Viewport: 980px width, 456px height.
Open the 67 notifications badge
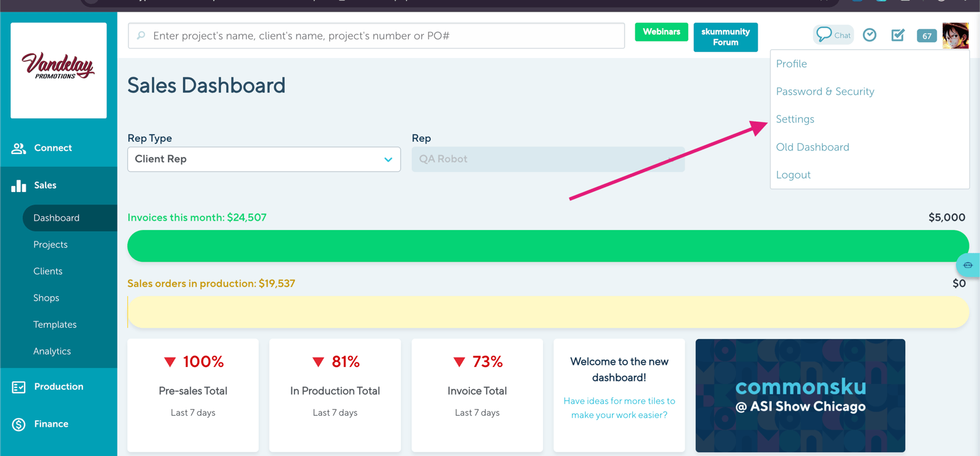pos(927,36)
